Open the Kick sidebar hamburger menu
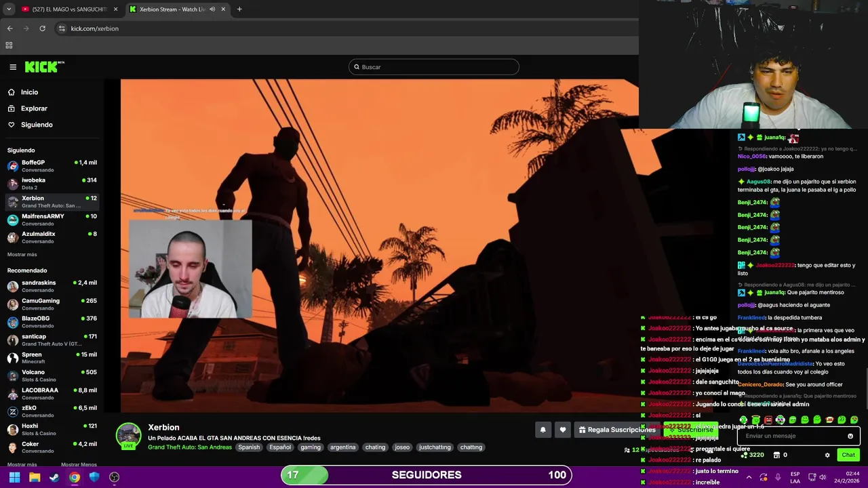 coord(13,67)
